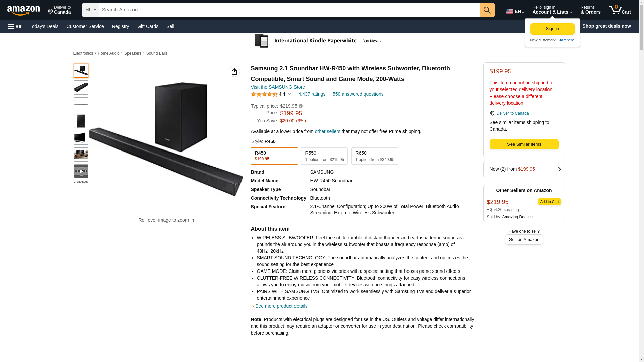The image size is (644, 362).
Task: Click the Amazon logo
Action: (x=23, y=10)
